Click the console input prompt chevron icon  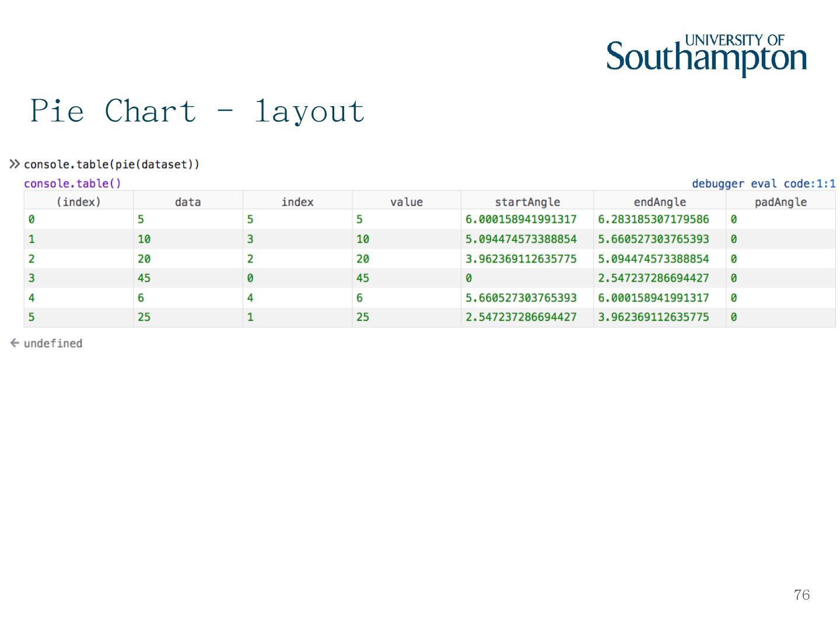pyautogui.click(x=15, y=164)
